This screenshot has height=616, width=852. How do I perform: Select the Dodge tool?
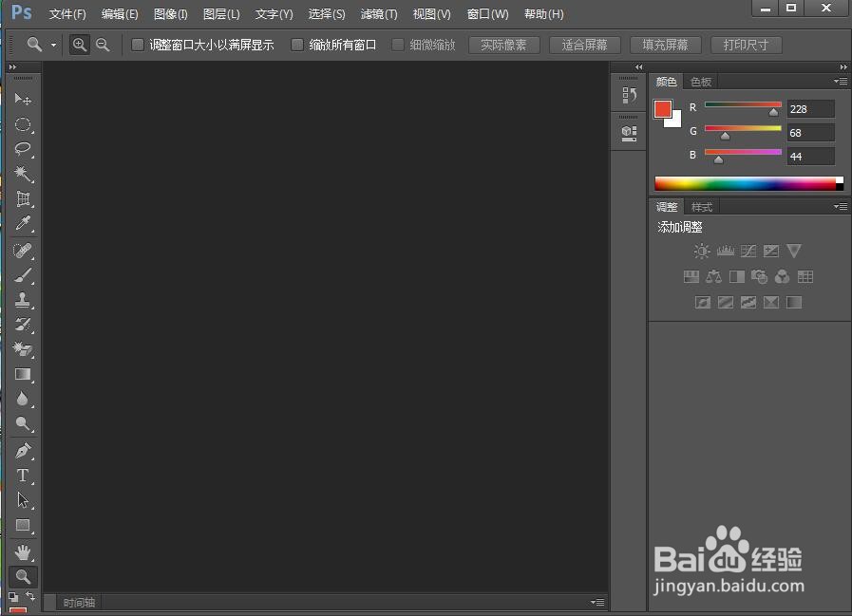point(23,423)
